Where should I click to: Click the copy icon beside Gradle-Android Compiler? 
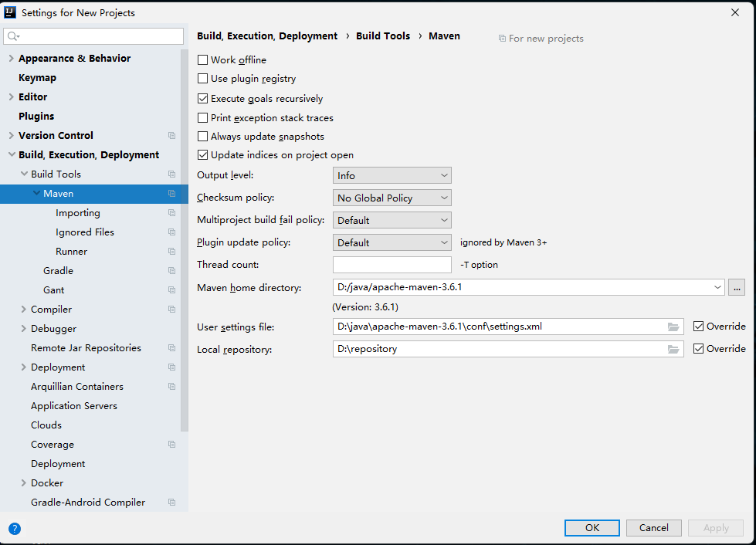pos(171,502)
